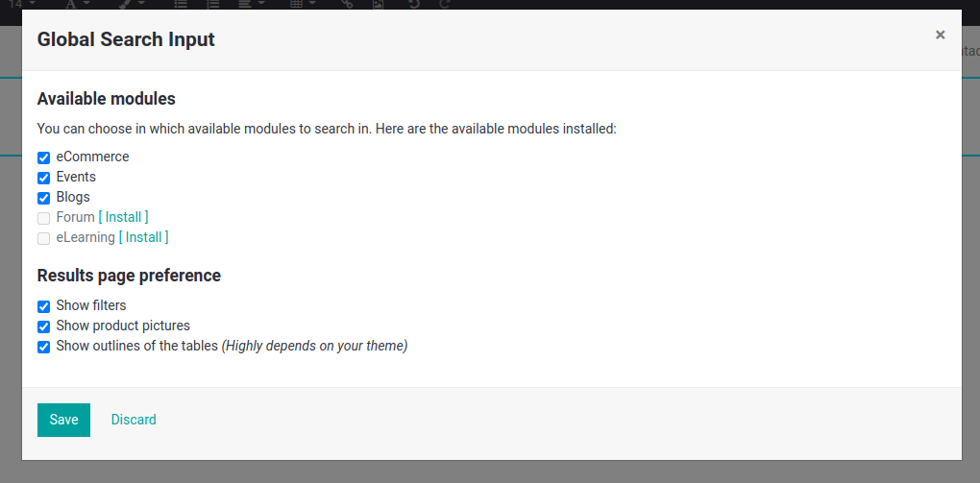This screenshot has width=980, height=483.
Task: Save the search input settings
Action: (63, 420)
